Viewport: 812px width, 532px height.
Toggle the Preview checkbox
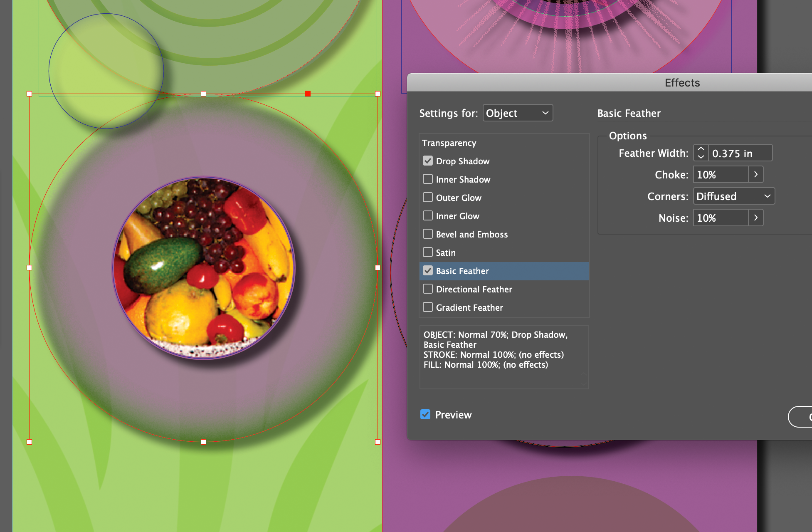425,415
